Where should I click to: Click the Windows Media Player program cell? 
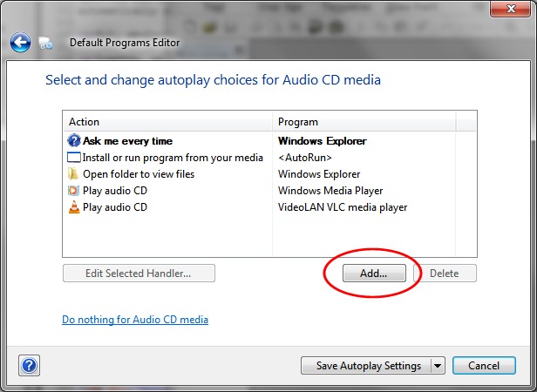click(330, 191)
